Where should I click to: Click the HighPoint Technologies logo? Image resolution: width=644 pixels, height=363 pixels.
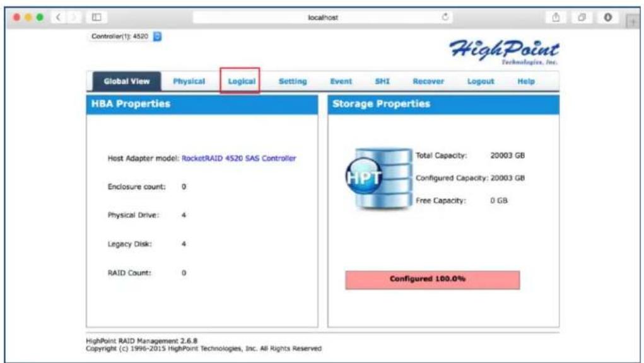click(x=504, y=52)
